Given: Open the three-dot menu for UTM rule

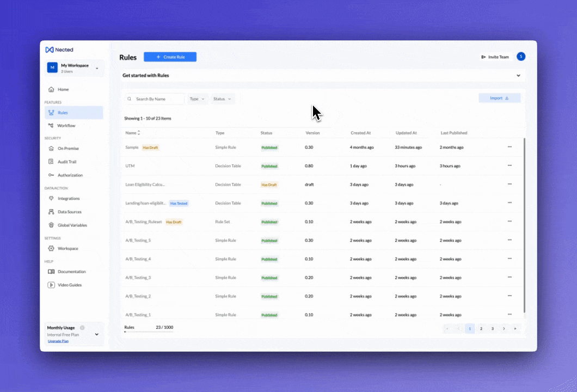Looking at the screenshot, I should click(510, 166).
